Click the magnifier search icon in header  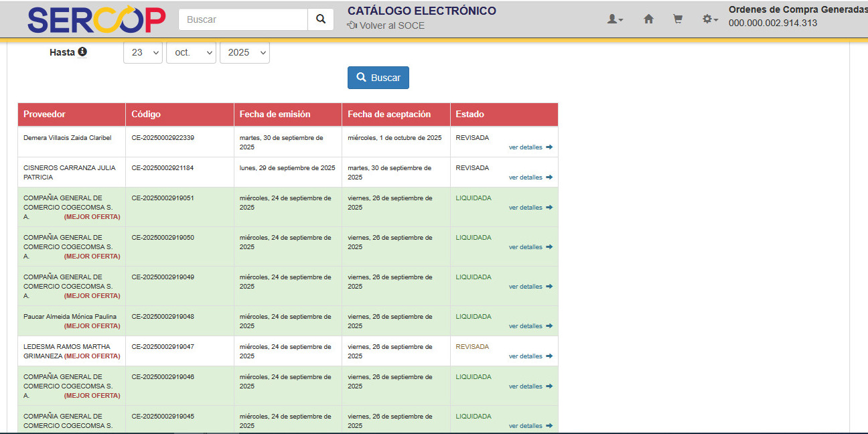coord(320,19)
